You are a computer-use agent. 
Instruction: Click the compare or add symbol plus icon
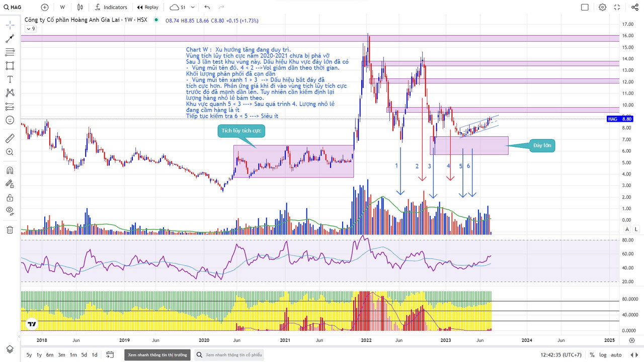(x=45, y=7)
